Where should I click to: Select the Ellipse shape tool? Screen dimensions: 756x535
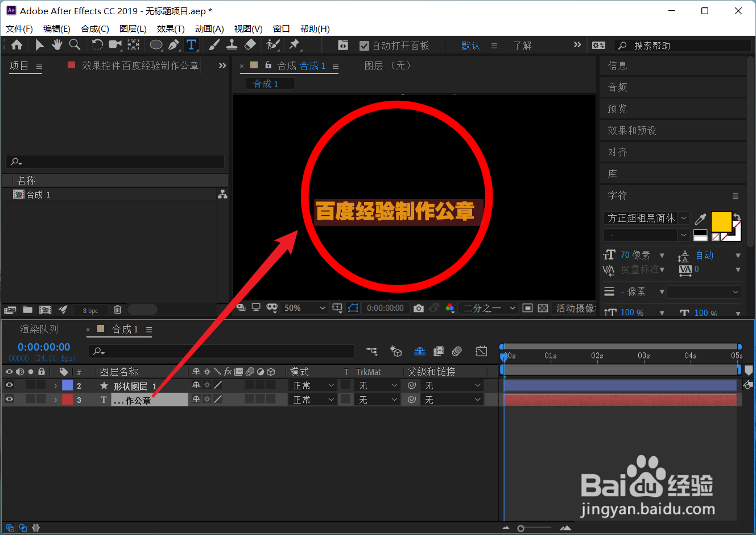pos(156,45)
